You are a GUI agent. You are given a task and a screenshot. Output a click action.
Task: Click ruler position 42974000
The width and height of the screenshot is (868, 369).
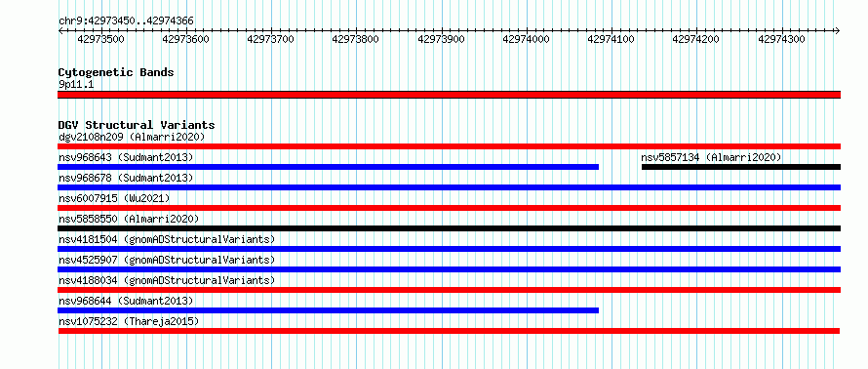(x=526, y=39)
